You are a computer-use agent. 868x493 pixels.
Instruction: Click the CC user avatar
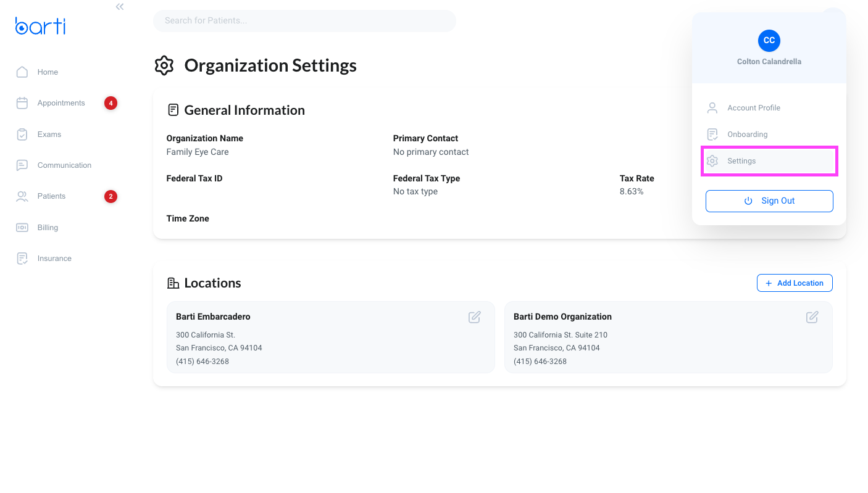point(769,40)
